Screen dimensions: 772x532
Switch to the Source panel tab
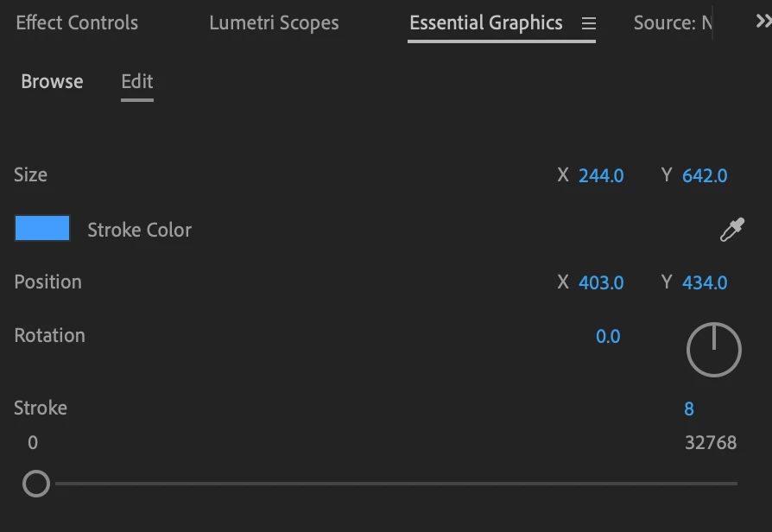coord(672,23)
